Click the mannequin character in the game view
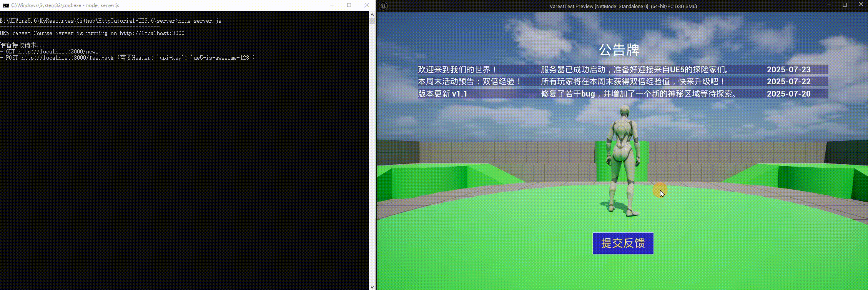The height and width of the screenshot is (290, 868). (x=623, y=161)
